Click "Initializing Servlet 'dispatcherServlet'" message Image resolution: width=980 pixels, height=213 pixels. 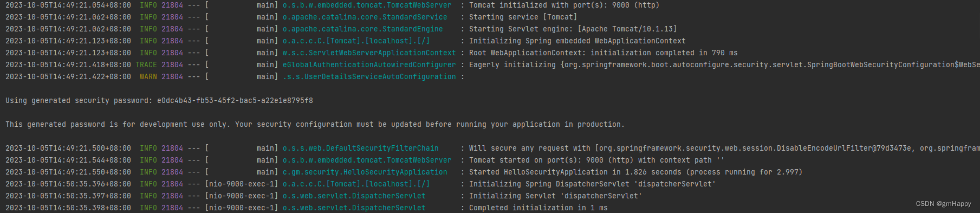(555, 196)
